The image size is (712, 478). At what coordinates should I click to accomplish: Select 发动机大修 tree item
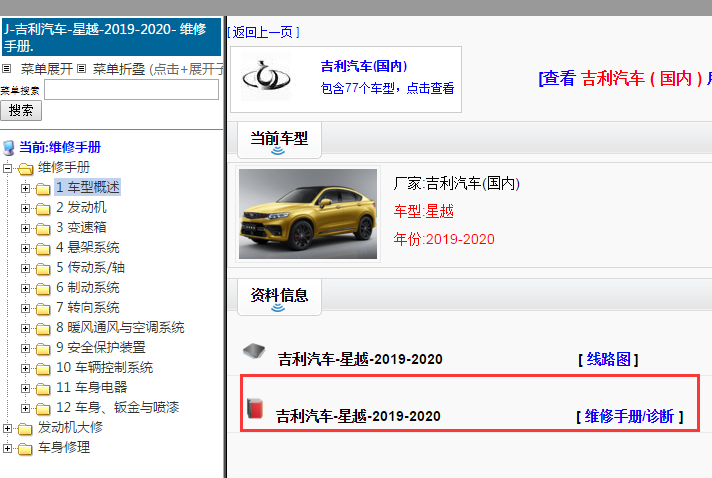(70, 427)
